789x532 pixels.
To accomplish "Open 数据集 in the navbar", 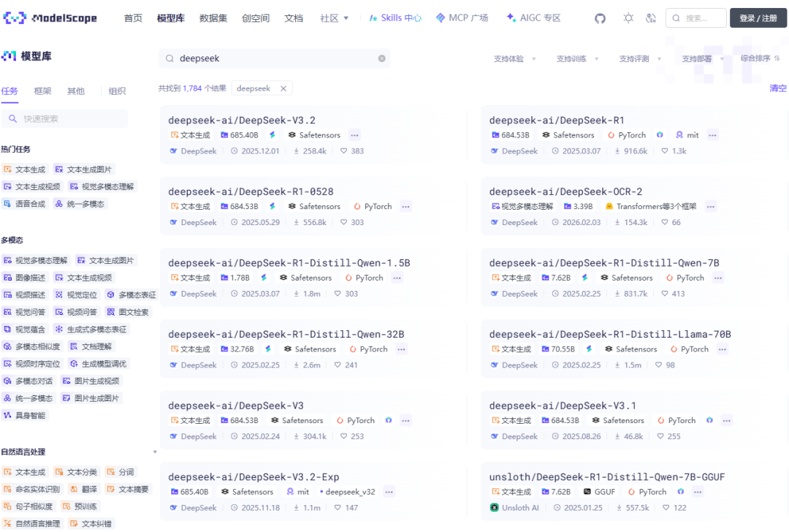I will pos(213,18).
